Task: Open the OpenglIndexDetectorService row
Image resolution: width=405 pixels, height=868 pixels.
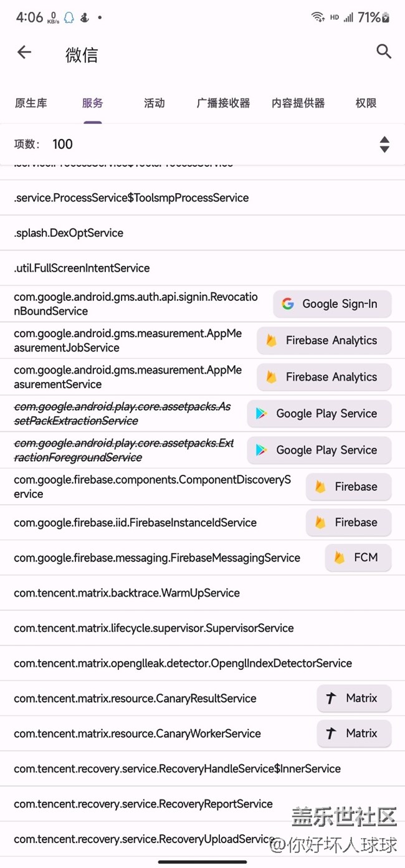Action: (202, 664)
